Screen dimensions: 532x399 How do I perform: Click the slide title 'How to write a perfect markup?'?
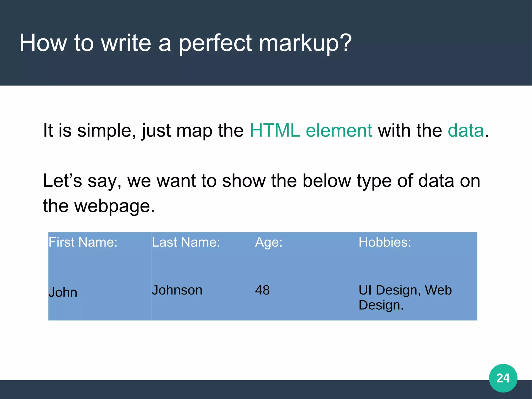[185, 43]
